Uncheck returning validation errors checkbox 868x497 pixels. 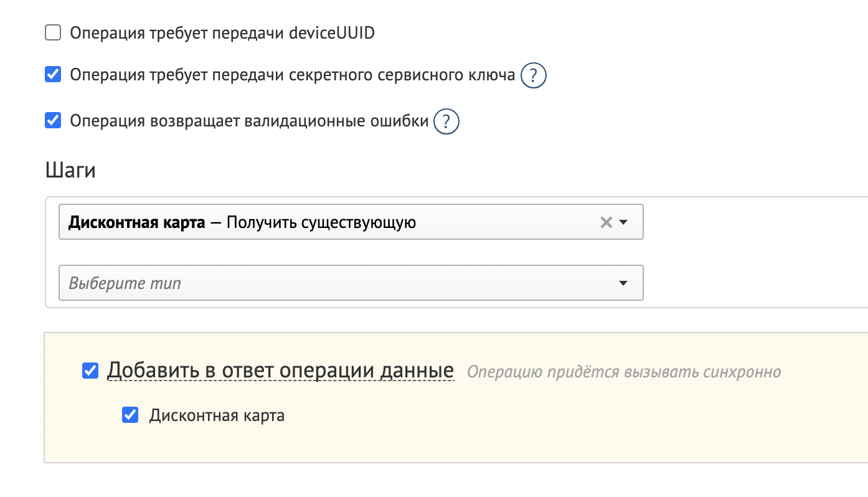click(53, 120)
